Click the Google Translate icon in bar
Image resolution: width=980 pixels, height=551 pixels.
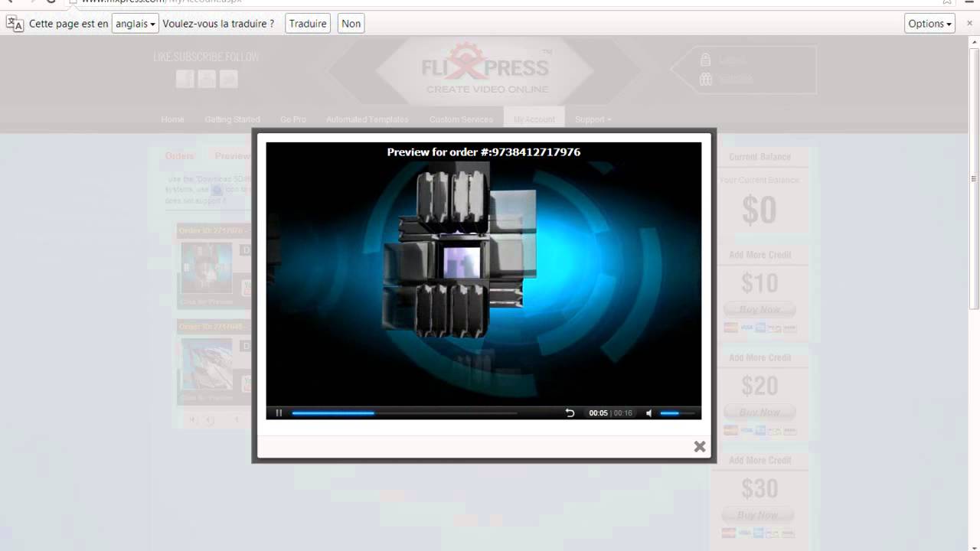pyautogui.click(x=15, y=24)
